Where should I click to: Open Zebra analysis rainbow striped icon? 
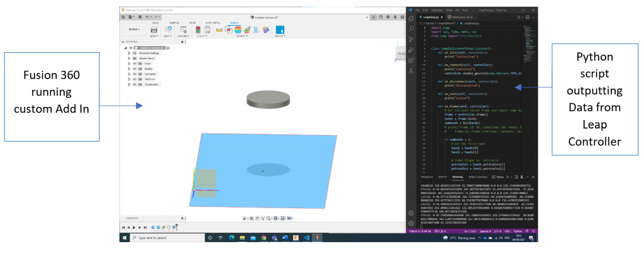238,30
